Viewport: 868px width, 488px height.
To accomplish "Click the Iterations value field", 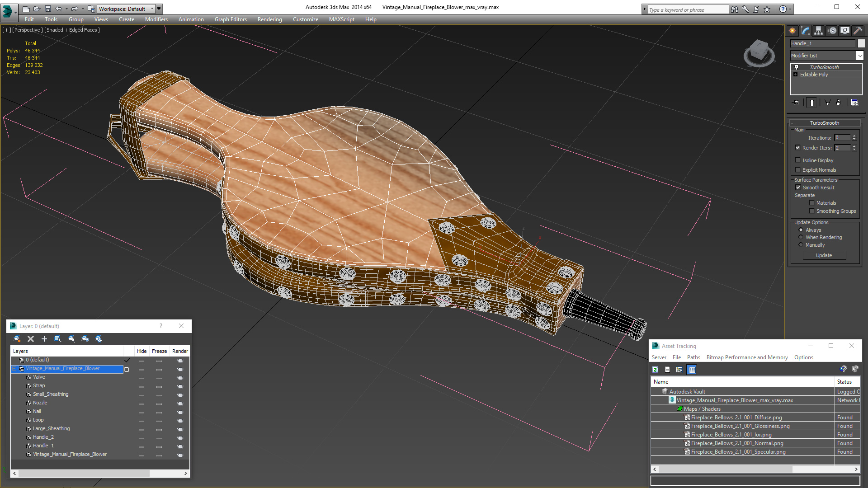I will point(843,138).
